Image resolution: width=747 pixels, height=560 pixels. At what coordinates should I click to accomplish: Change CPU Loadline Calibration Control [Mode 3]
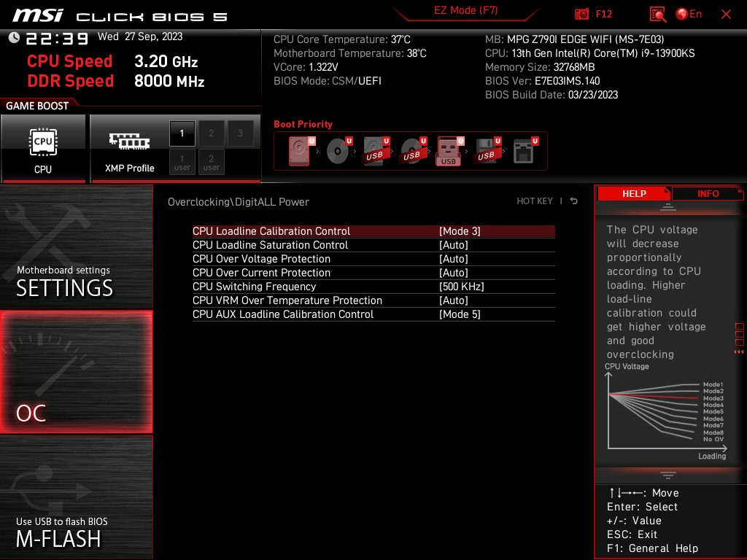(x=460, y=231)
